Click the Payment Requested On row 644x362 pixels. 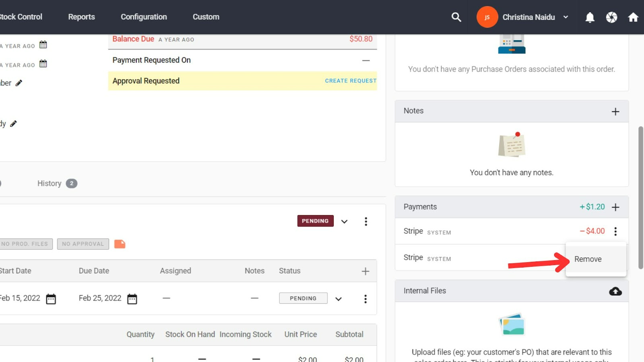pyautogui.click(x=242, y=60)
